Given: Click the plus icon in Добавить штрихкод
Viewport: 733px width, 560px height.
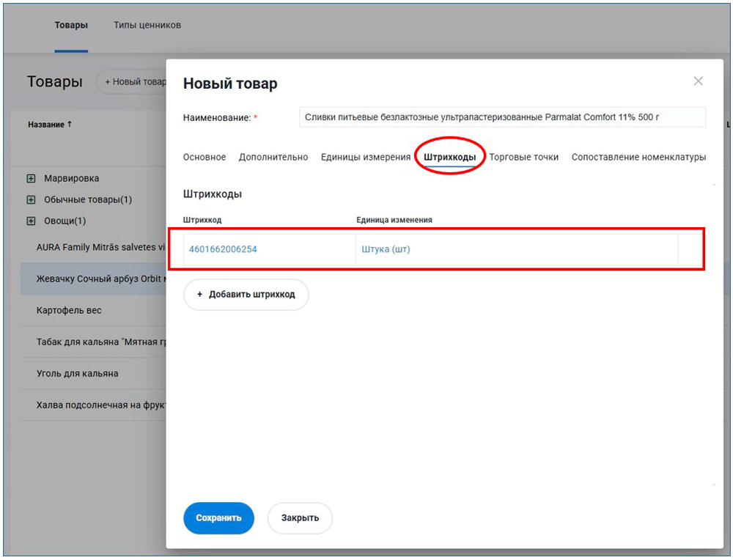Looking at the screenshot, I should (199, 294).
